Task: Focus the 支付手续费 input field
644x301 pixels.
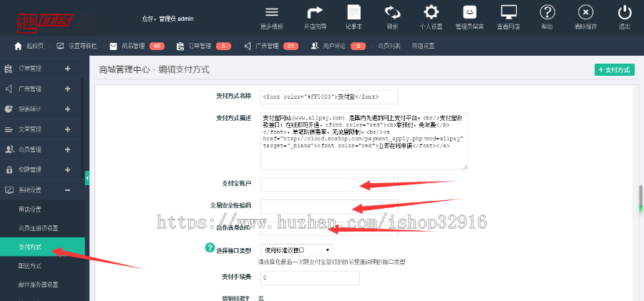Action: click(310, 278)
